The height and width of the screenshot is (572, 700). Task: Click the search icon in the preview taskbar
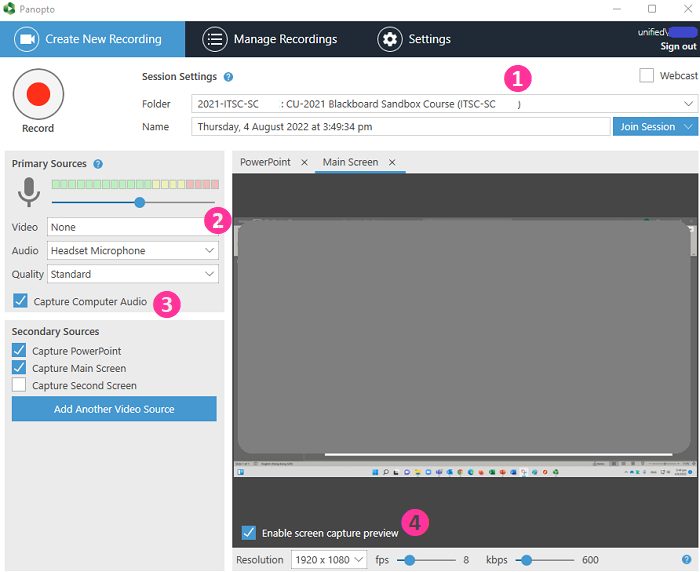[386, 472]
